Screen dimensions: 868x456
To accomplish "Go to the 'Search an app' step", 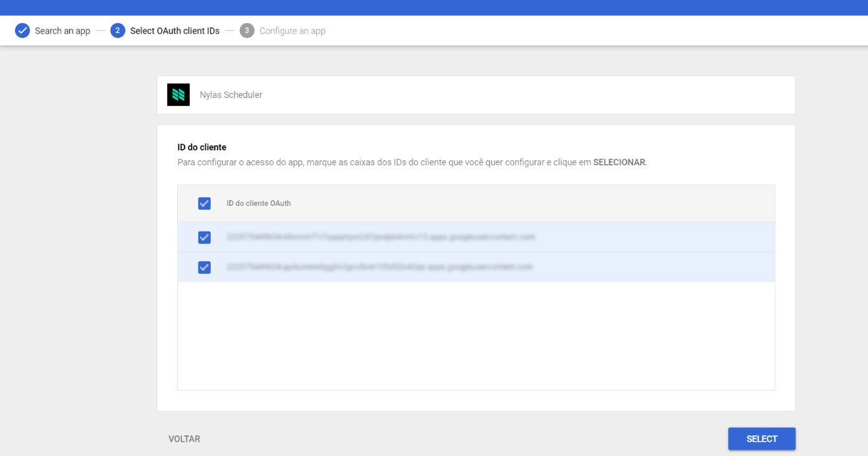I will [x=62, y=31].
